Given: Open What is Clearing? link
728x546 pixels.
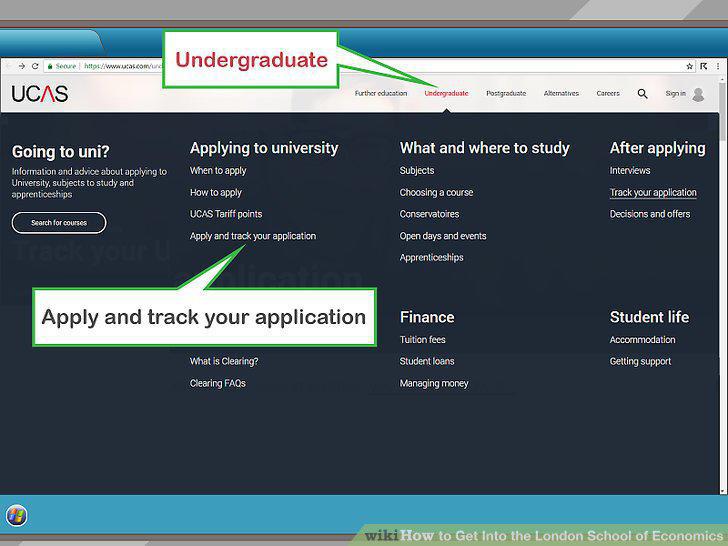Looking at the screenshot, I should (224, 361).
